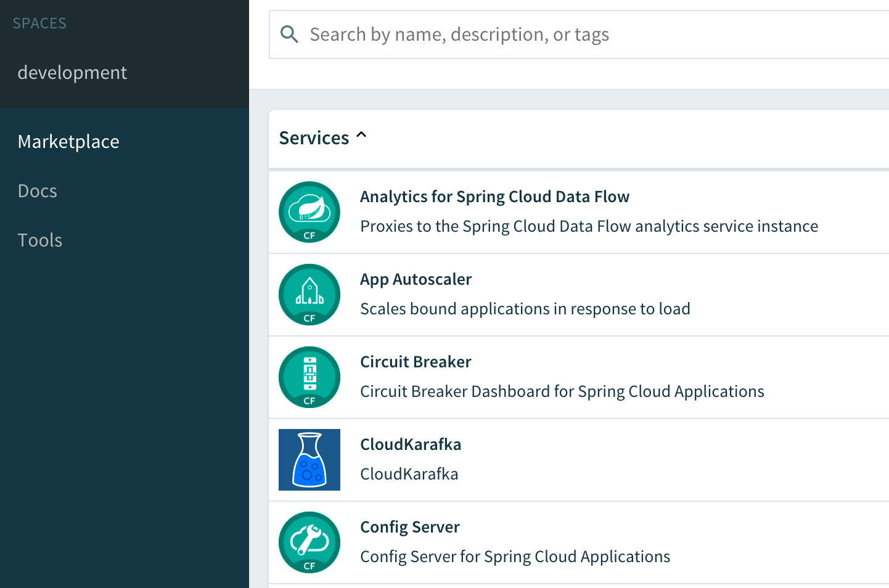This screenshot has height=588, width=889.
Task: Click the Services section header
Action: tap(314, 137)
